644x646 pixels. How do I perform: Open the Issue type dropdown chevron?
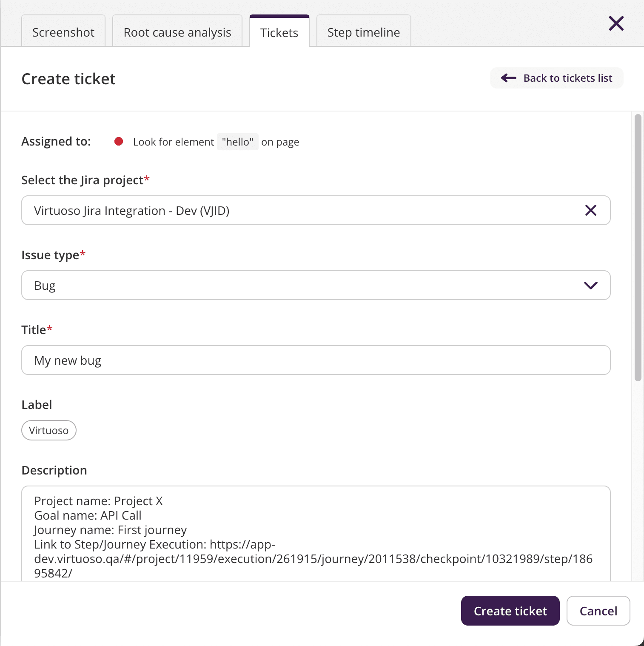[x=590, y=285]
